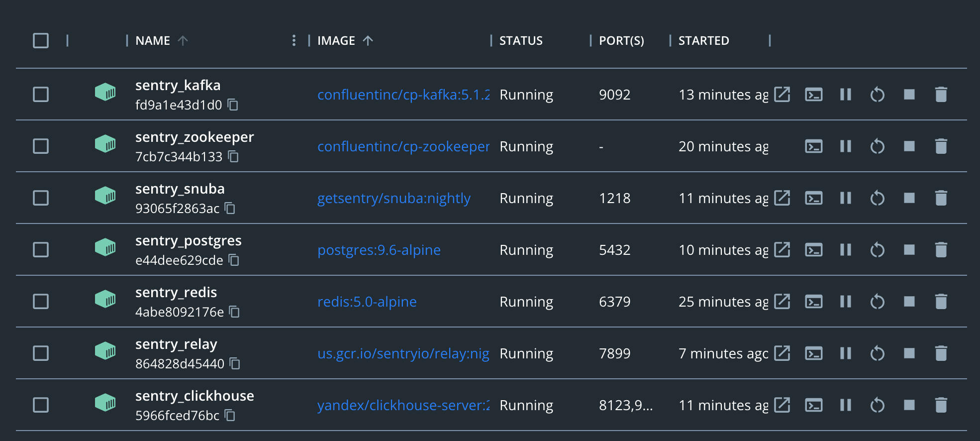Open the redis:5.0-alpine image link
980x441 pixels.
tap(367, 302)
